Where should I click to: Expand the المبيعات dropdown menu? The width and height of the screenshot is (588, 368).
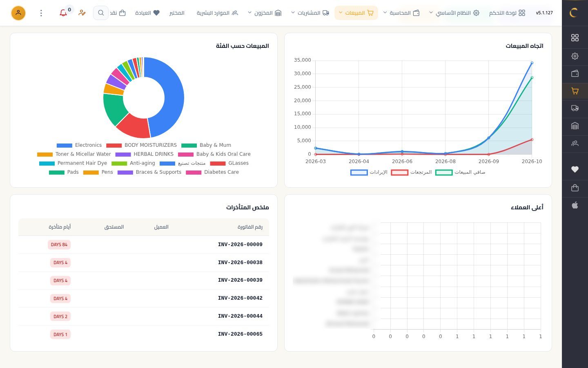click(x=356, y=13)
